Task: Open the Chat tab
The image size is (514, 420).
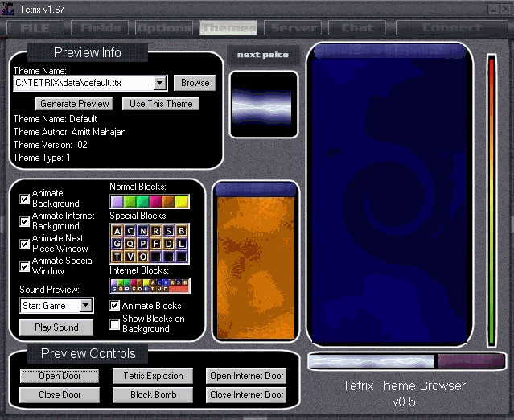Action: point(357,28)
